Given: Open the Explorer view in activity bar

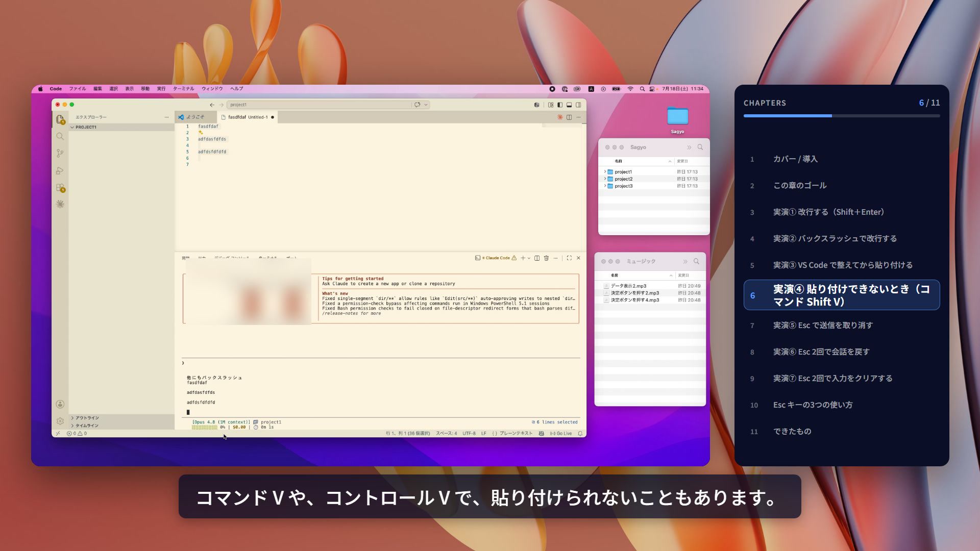Looking at the screenshot, I should 60,119.
